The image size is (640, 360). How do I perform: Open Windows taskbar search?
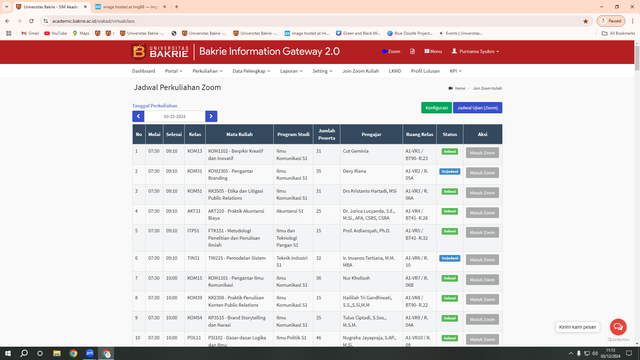pyautogui.click(x=24, y=353)
